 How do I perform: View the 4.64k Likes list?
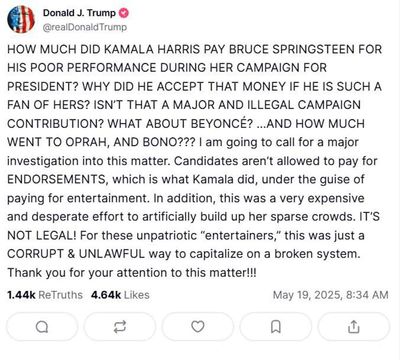[x=120, y=295]
